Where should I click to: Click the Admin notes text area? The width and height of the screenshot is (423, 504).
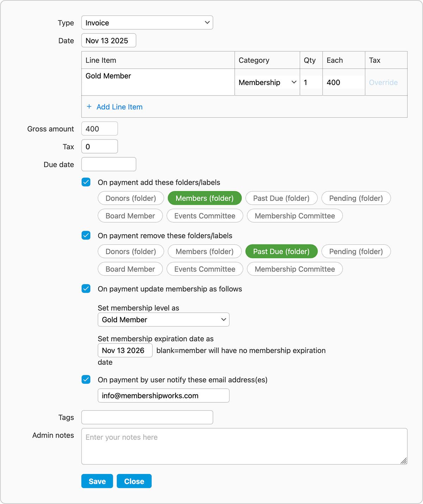[x=244, y=446]
